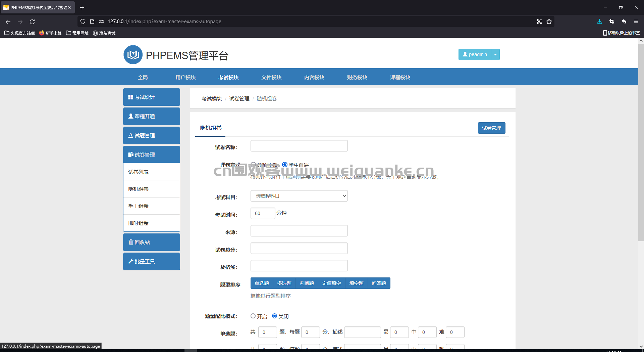Open tracking protection shield icon
The image size is (644, 352).
pyautogui.click(x=83, y=21)
